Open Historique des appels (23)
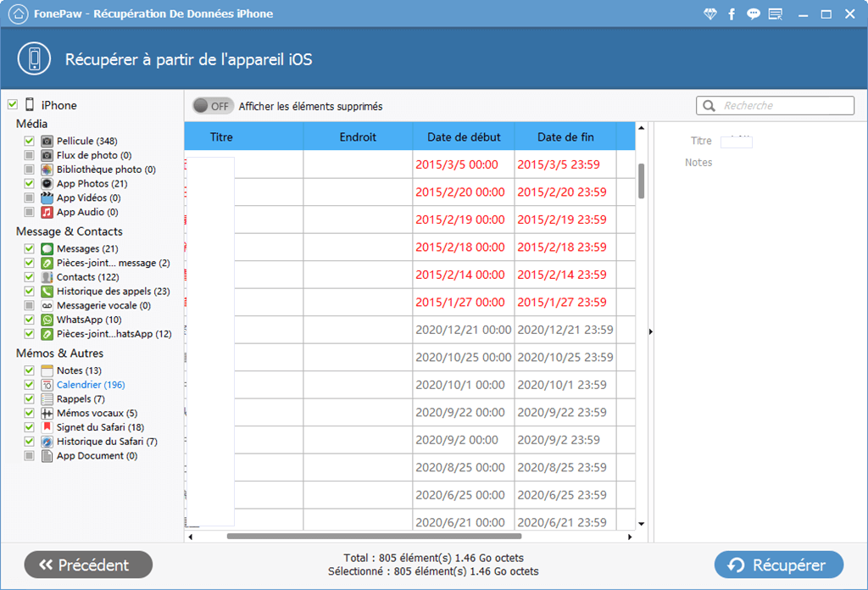868x590 pixels. click(114, 291)
